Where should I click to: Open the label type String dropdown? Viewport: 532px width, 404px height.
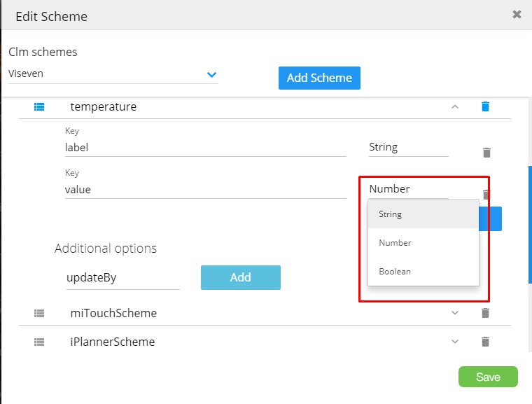click(x=408, y=147)
